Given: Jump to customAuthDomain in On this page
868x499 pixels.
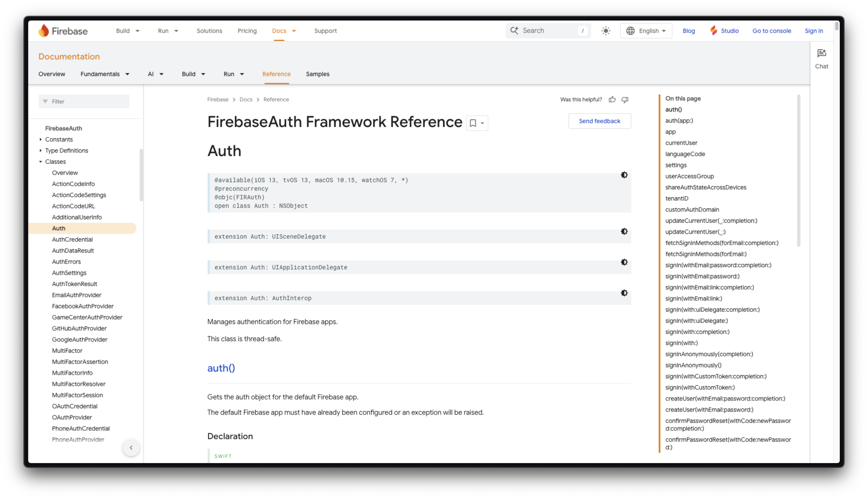Looking at the screenshot, I should [x=692, y=210].
